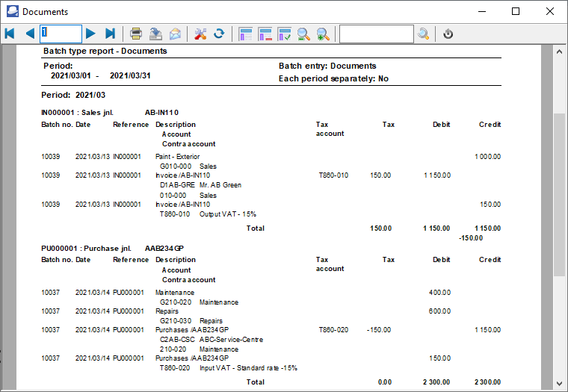Click the first blue layout table icon
This screenshot has height=392, width=568.
pyautogui.click(x=245, y=34)
